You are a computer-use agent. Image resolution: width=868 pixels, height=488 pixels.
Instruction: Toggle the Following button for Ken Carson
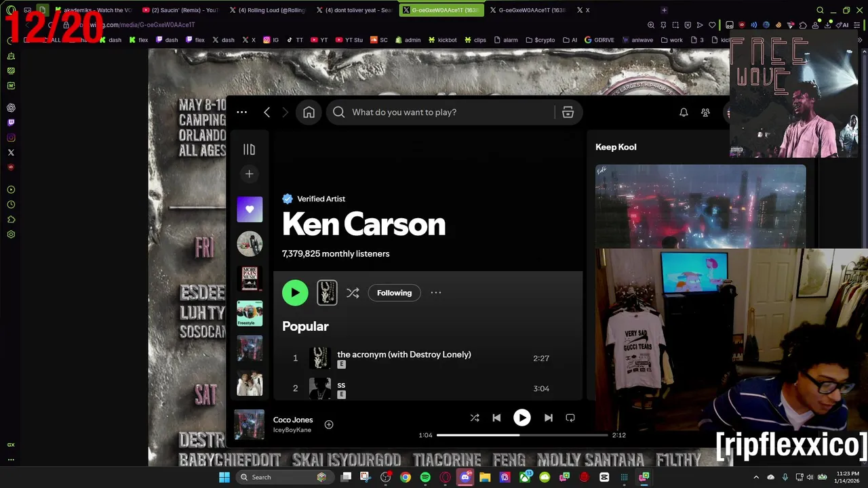pos(394,293)
